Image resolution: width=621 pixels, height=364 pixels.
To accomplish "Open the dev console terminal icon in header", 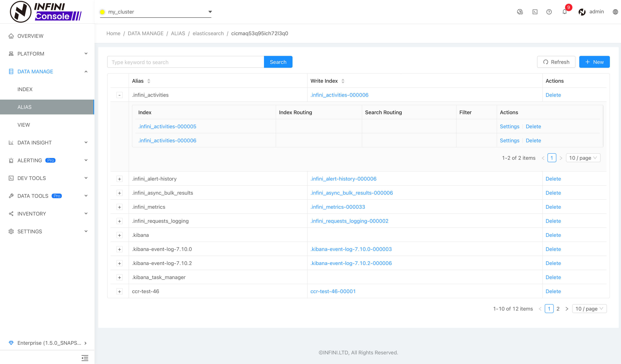I will tap(535, 12).
